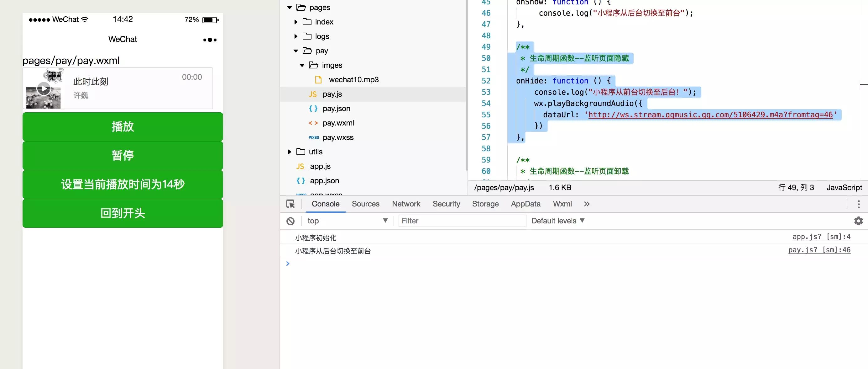Open Default levels dropdown
Image resolution: width=868 pixels, height=369 pixels.
(558, 221)
